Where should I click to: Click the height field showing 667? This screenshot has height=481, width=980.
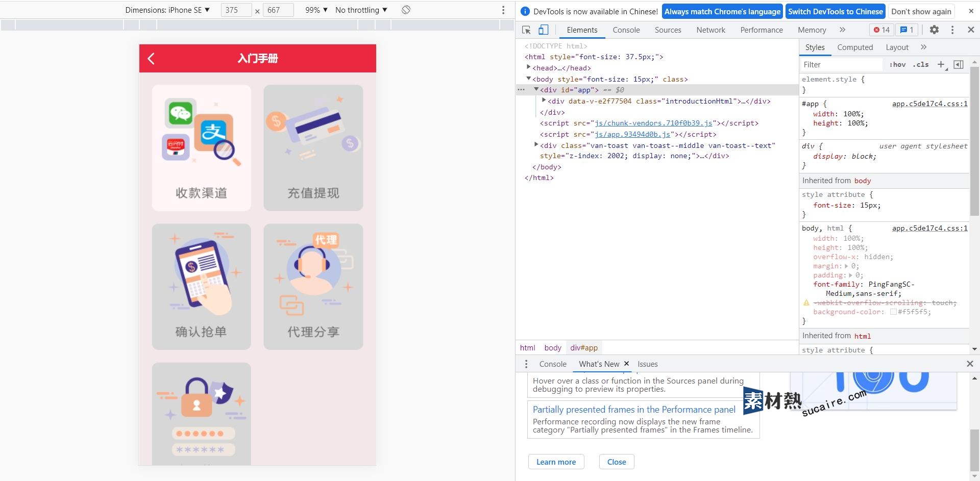coord(278,10)
